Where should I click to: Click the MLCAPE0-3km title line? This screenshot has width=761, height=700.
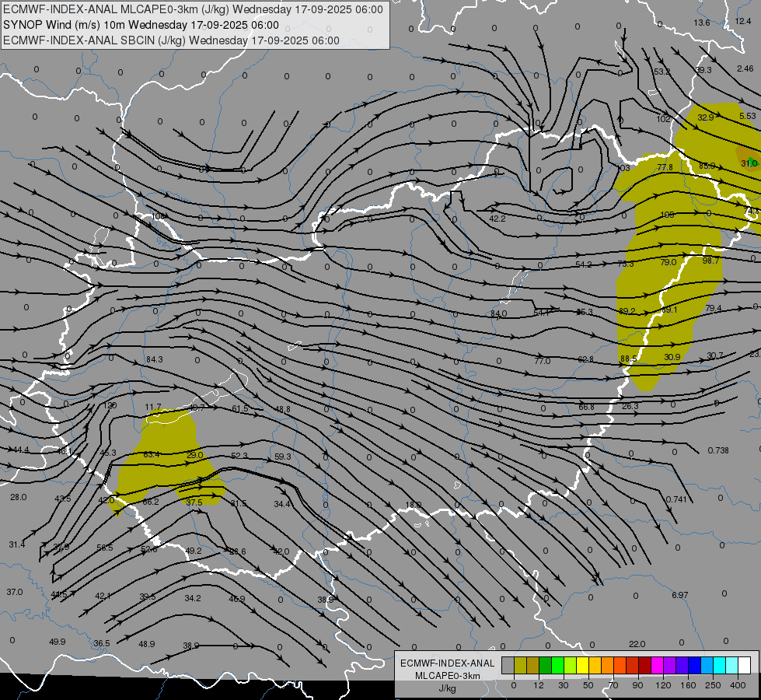click(x=193, y=9)
